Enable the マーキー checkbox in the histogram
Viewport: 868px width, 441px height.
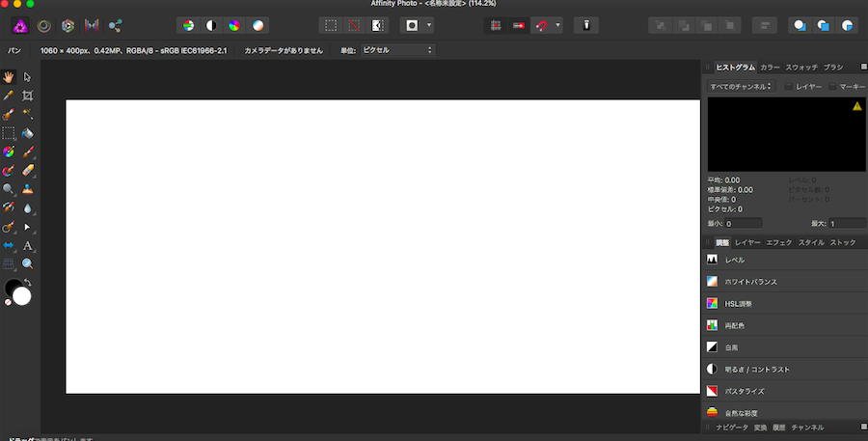pos(831,87)
